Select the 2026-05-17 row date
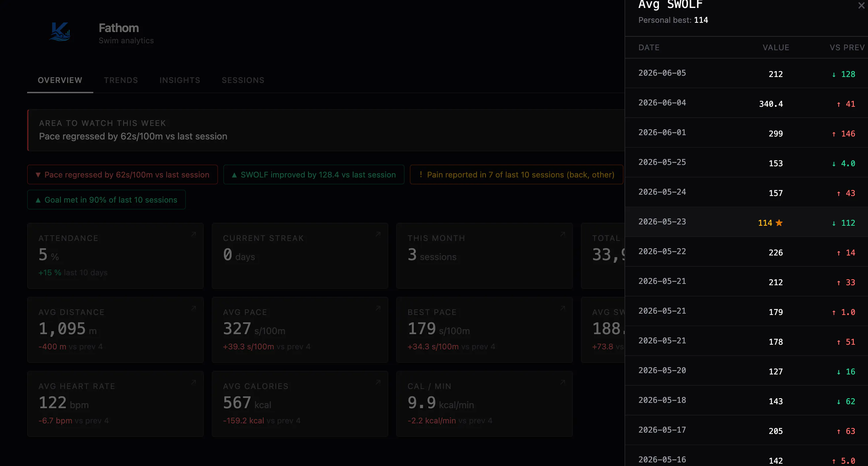The width and height of the screenshot is (868, 466). click(662, 430)
